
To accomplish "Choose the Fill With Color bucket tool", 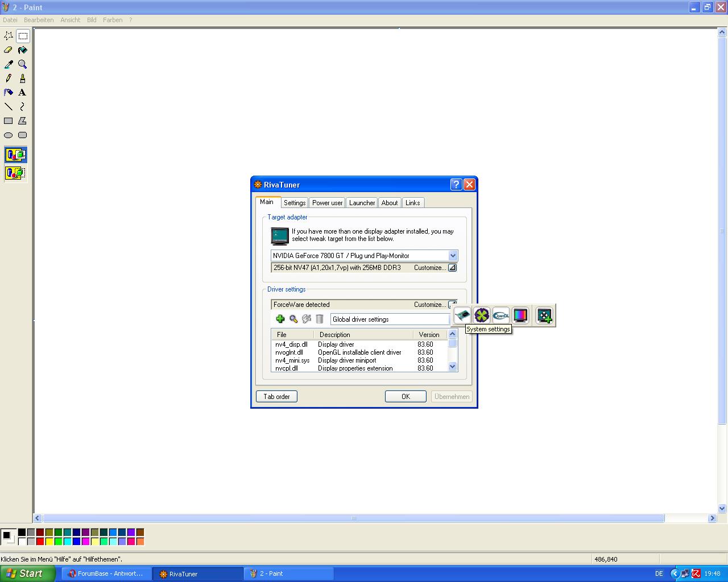I will click(x=23, y=50).
